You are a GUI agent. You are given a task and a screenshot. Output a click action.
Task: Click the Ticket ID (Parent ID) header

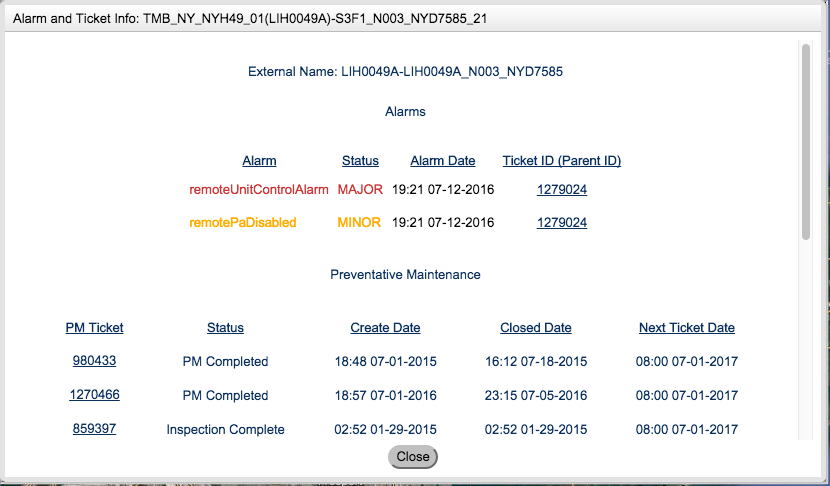pos(561,160)
